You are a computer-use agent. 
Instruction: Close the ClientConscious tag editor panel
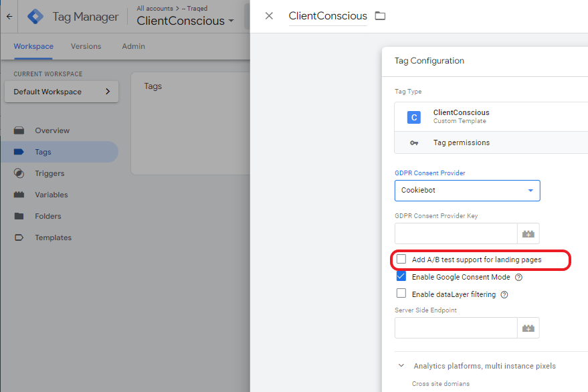(x=269, y=15)
